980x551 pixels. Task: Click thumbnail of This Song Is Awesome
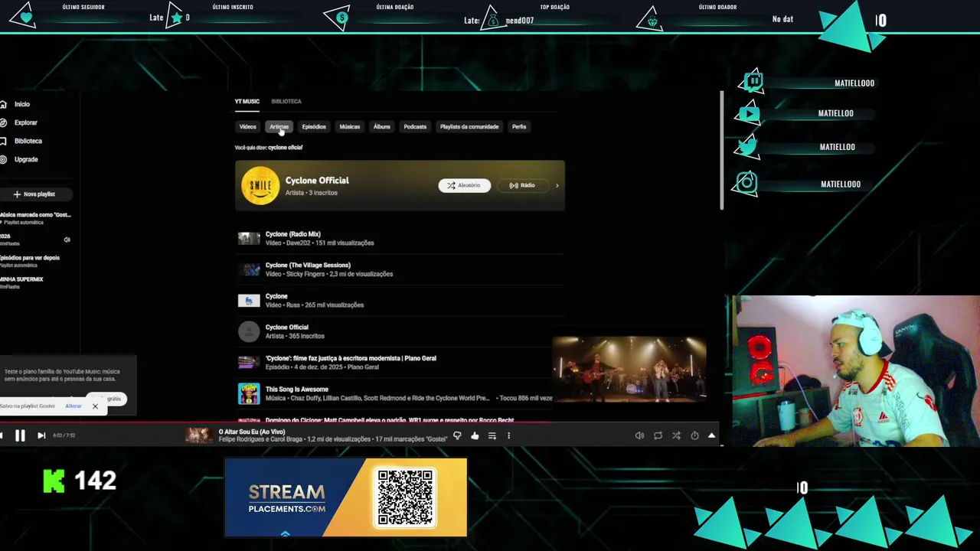click(249, 393)
